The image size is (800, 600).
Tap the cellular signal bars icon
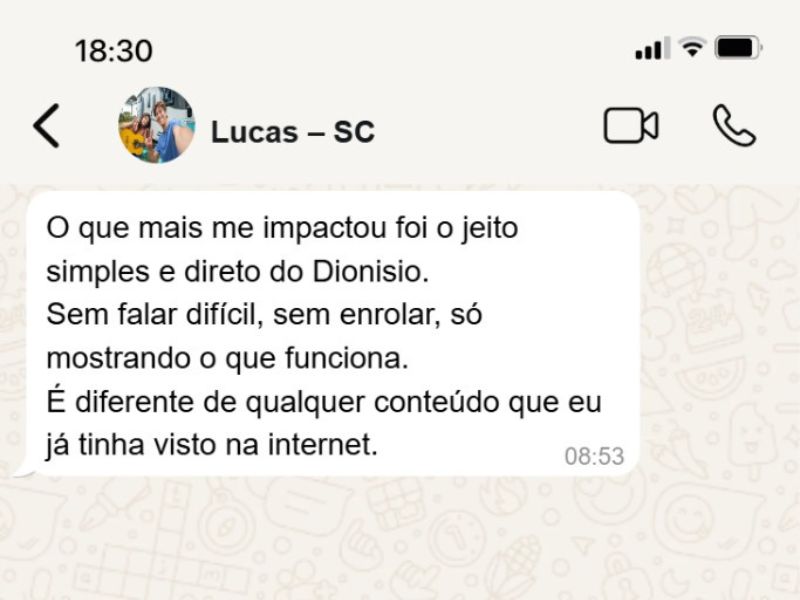(653, 48)
